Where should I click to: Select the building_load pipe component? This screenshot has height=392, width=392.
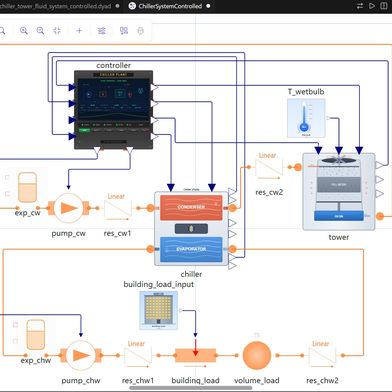[x=195, y=356]
